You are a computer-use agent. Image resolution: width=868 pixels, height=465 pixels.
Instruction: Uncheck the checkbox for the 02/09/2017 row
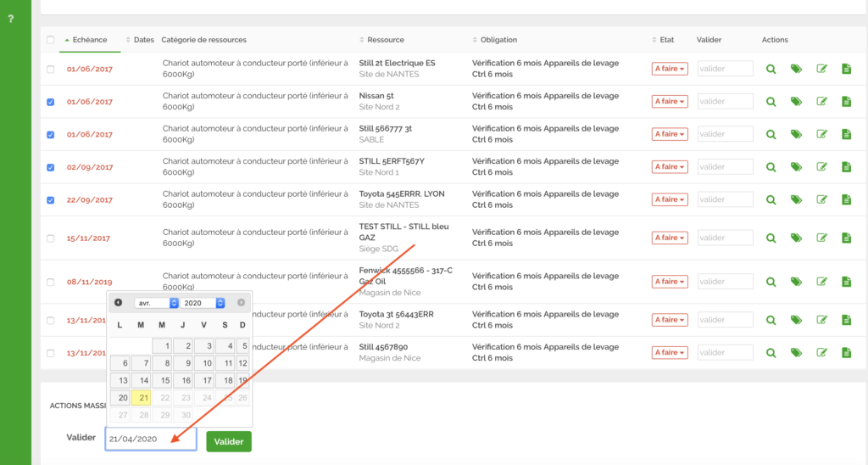coord(51,167)
